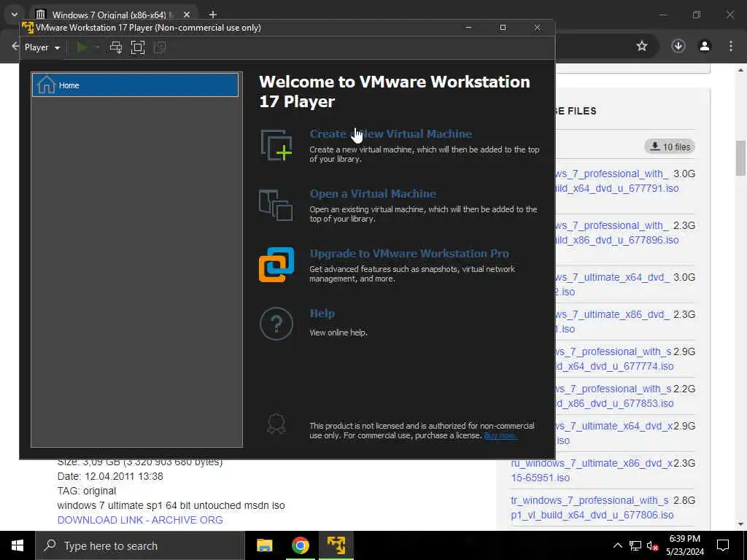Bookmark this page with Chrome star icon
This screenshot has height=560, width=747.
[642, 46]
